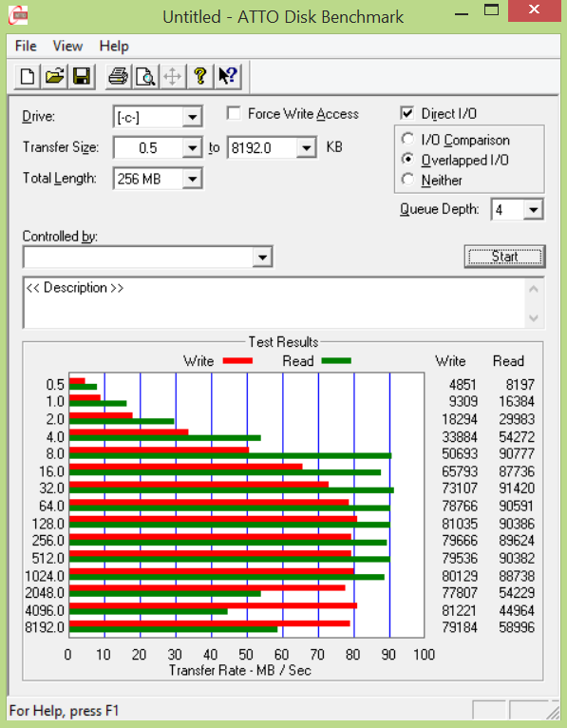This screenshot has width=567, height=728.
Task: Open the 8192.0 maximum transfer size dropdown
Action: point(306,148)
